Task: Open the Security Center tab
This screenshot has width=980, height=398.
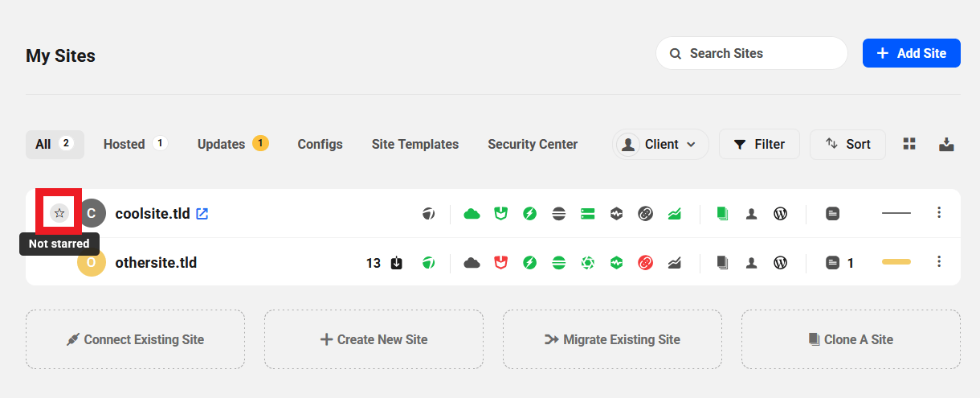Action: point(533,145)
